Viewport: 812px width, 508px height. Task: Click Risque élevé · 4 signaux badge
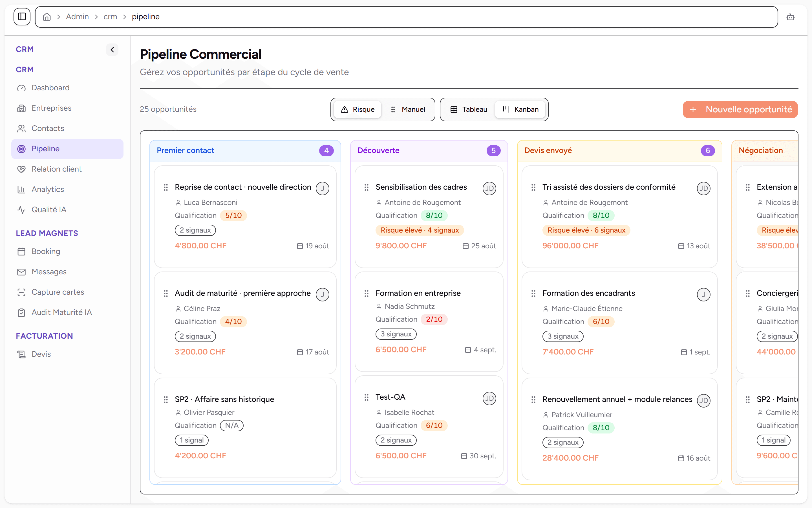[x=420, y=230]
